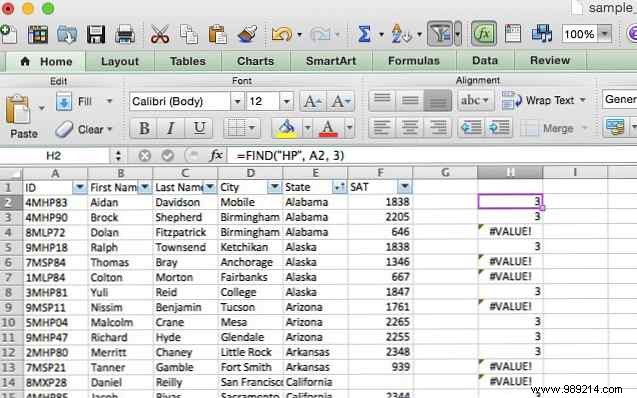Select bottom vertical alignment

tap(438, 100)
